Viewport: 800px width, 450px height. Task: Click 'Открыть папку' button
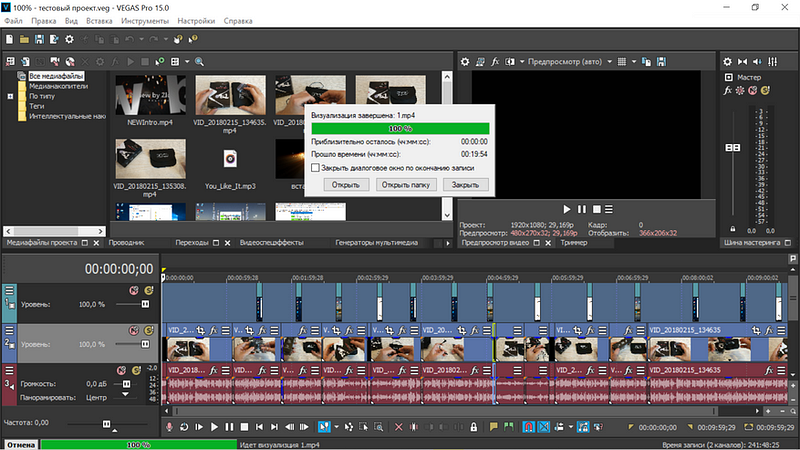(406, 185)
